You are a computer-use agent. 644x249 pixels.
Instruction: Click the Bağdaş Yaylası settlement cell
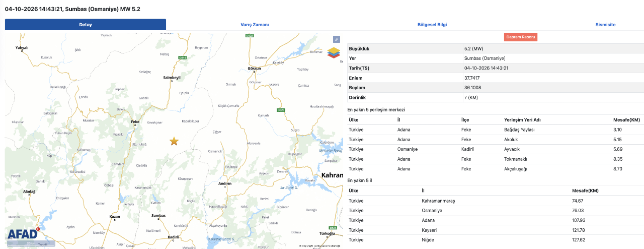519,130
